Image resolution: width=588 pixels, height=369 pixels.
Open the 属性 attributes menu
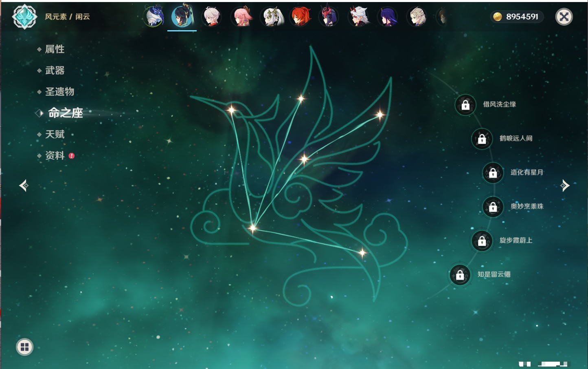55,49
